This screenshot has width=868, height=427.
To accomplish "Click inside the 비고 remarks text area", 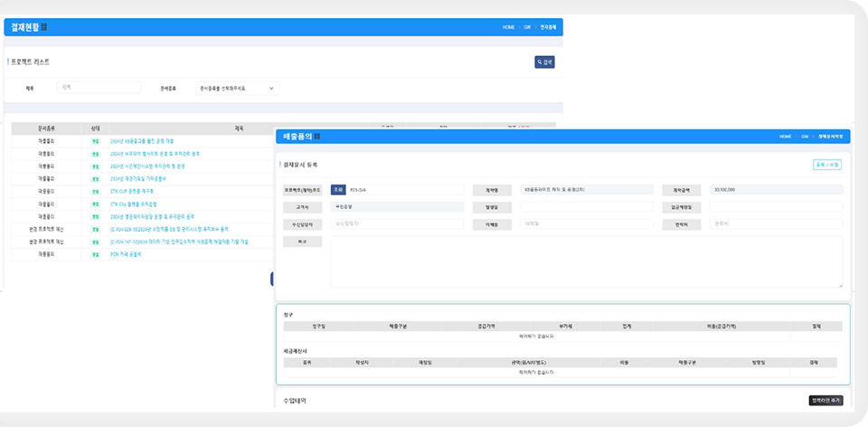I will [x=586, y=262].
